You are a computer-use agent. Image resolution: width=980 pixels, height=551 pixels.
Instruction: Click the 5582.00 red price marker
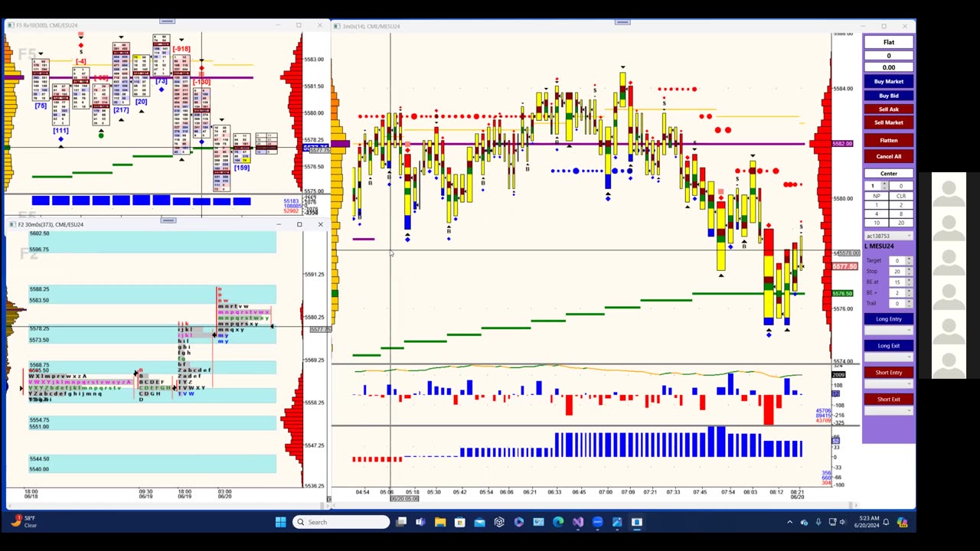click(x=842, y=144)
